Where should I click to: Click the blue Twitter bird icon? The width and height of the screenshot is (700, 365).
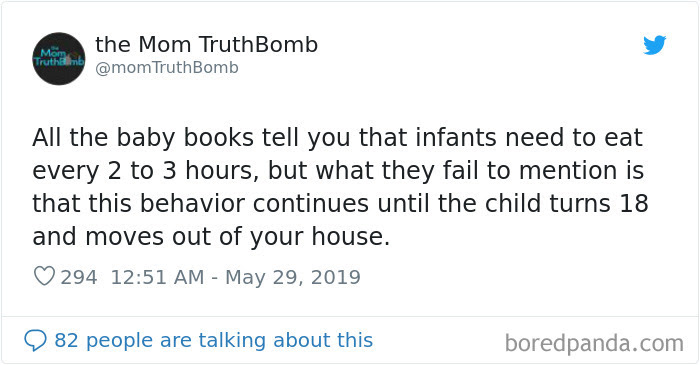[654, 45]
